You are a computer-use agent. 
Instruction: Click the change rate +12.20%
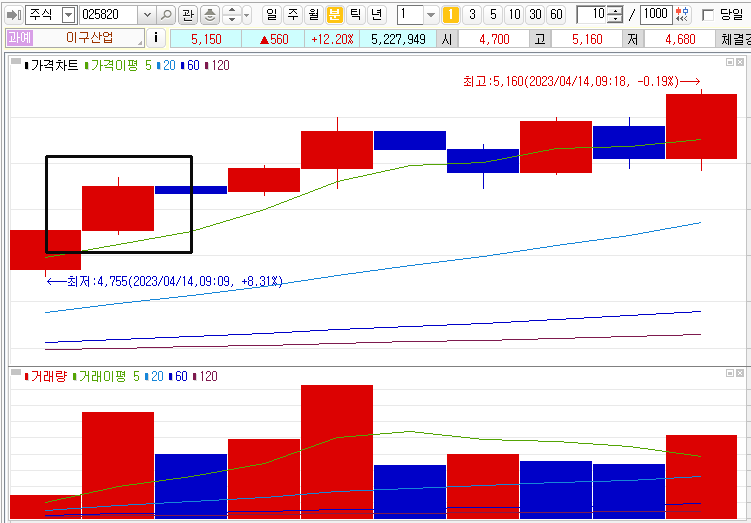332,39
